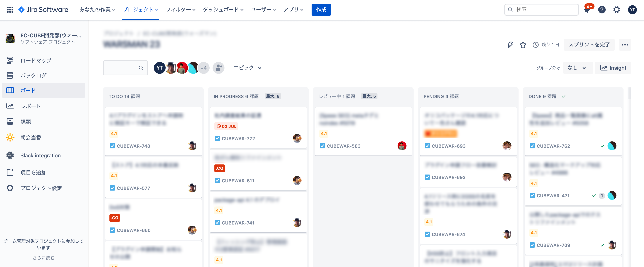Open the CUBEWAR-772 issue key

[x=238, y=139]
